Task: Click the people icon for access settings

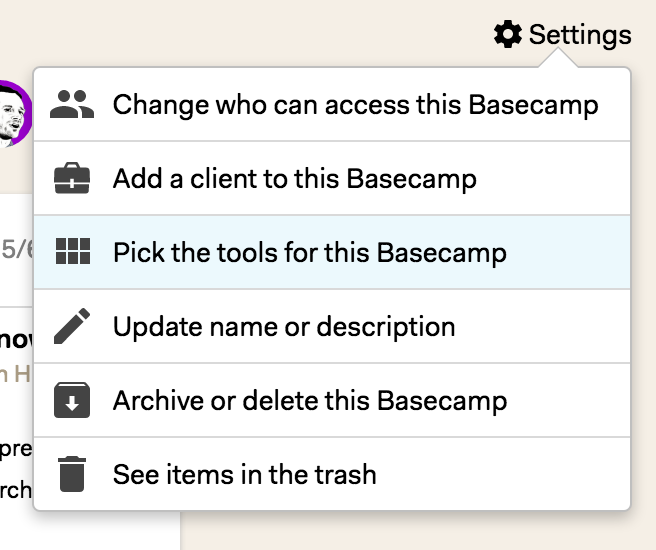Action: 72,105
